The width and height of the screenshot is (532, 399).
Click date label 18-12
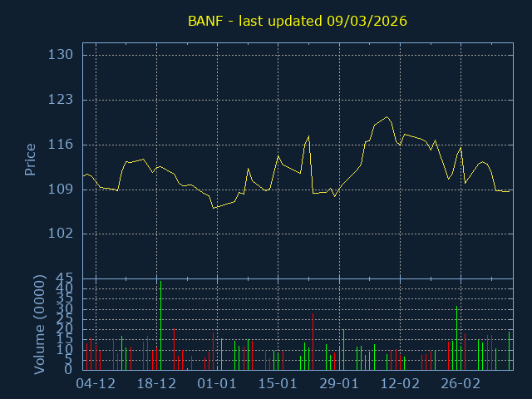click(x=156, y=384)
